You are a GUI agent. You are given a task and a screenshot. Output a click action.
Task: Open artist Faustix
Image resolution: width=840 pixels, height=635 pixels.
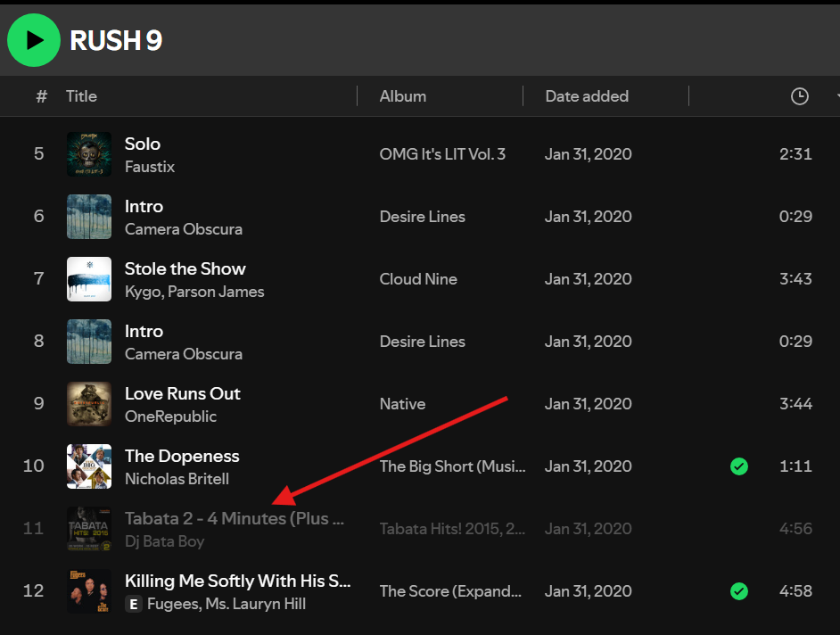(150, 167)
